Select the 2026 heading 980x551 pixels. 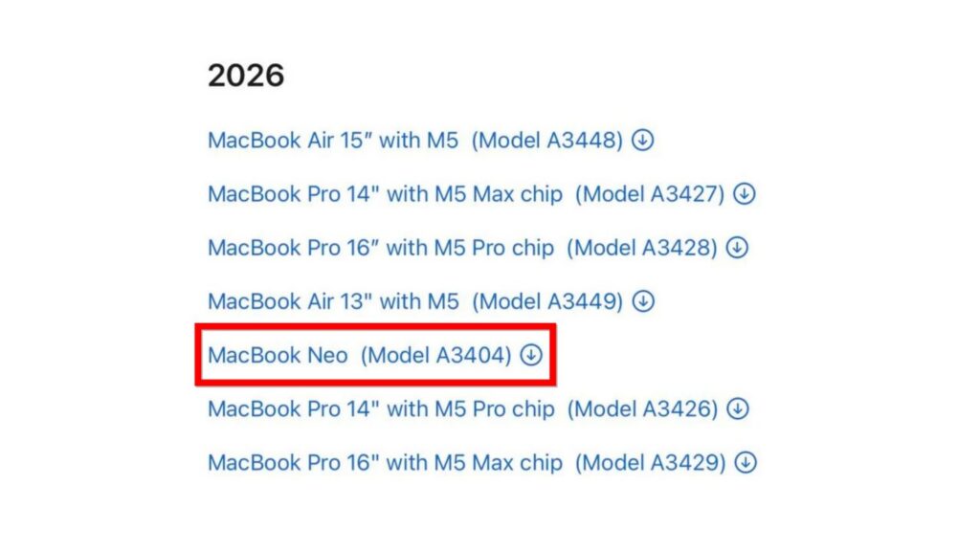pos(244,74)
